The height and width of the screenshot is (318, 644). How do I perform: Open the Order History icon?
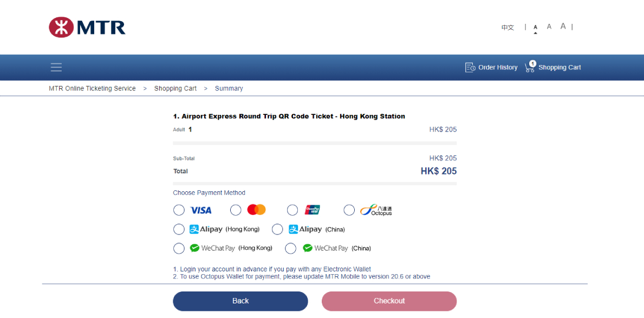(470, 67)
